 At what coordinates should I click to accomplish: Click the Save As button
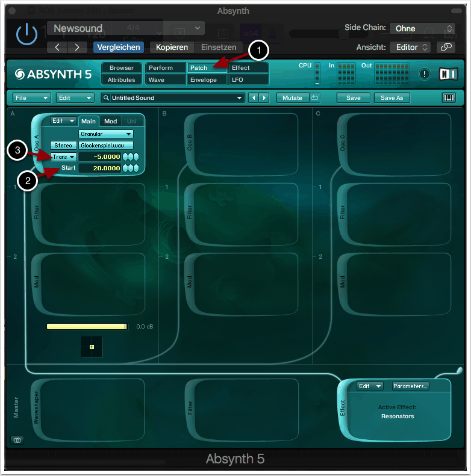[x=391, y=97]
